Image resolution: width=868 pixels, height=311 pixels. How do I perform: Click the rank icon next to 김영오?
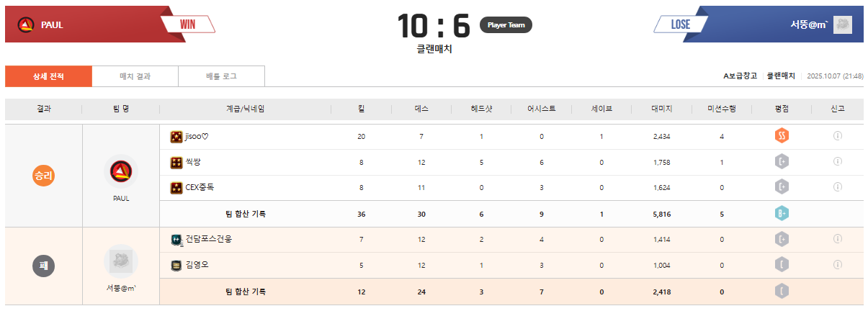click(x=176, y=265)
